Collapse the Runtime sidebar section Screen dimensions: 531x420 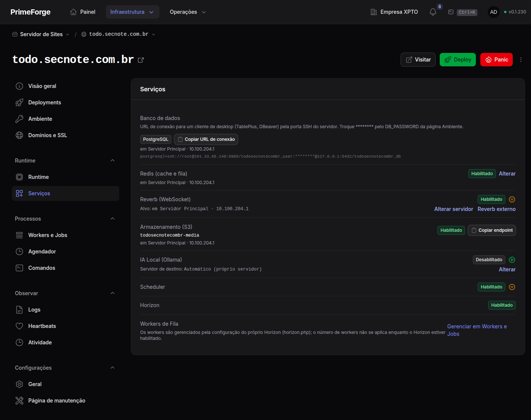pyautogui.click(x=113, y=161)
